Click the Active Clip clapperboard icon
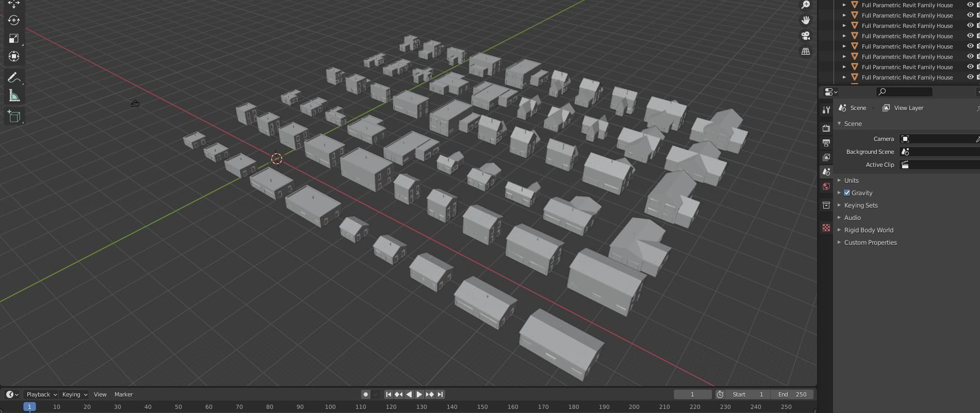The image size is (980, 413). [x=905, y=165]
